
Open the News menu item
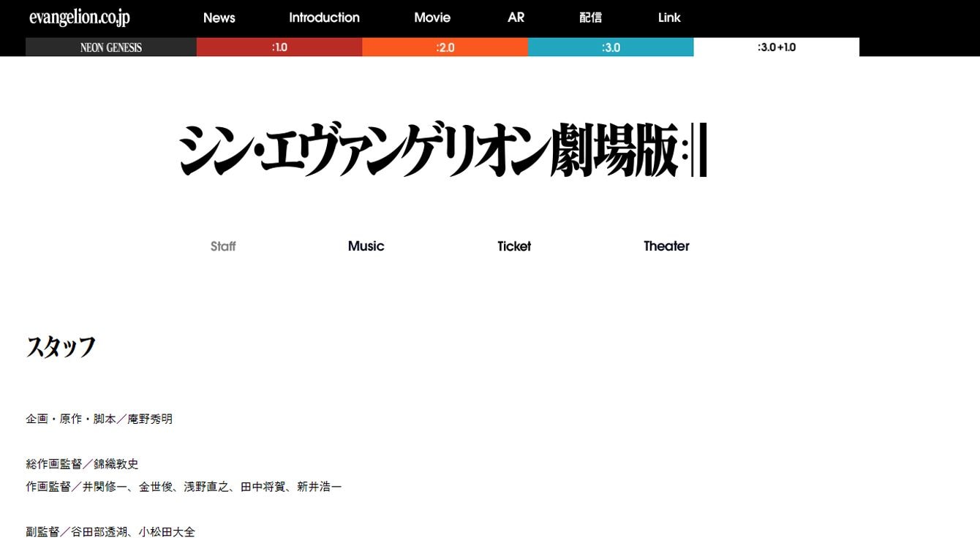click(219, 18)
